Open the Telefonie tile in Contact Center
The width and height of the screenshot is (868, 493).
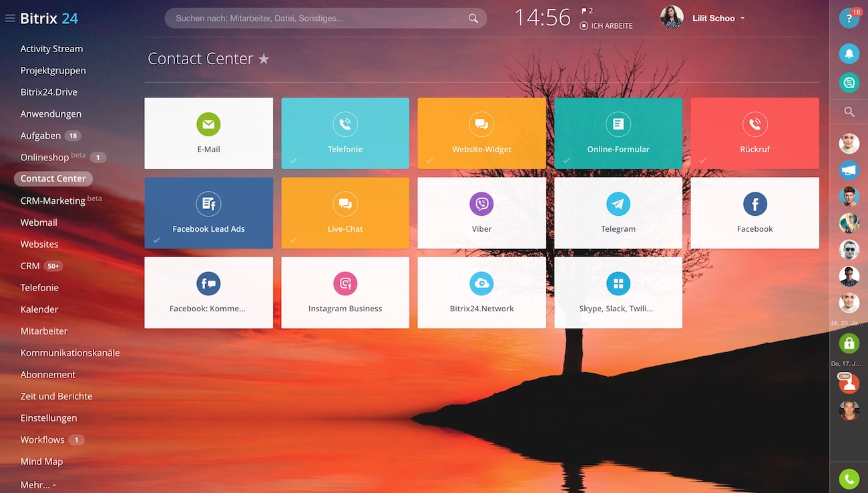tap(345, 134)
